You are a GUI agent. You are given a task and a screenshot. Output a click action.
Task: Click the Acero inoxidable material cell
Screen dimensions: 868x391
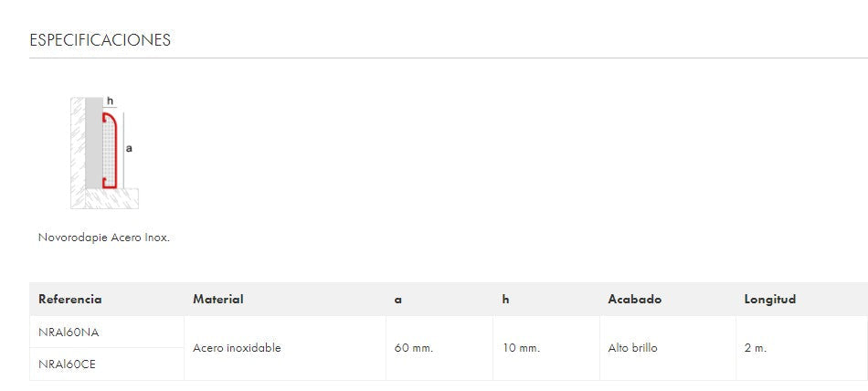(x=238, y=348)
